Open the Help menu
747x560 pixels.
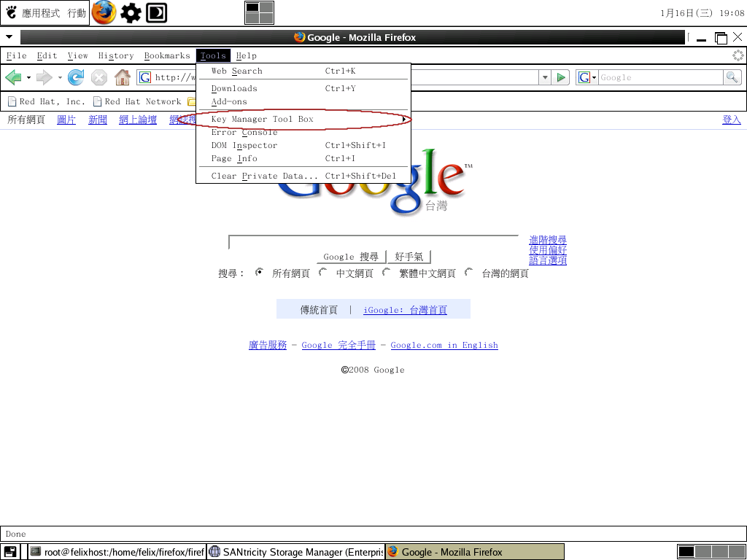[247, 55]
